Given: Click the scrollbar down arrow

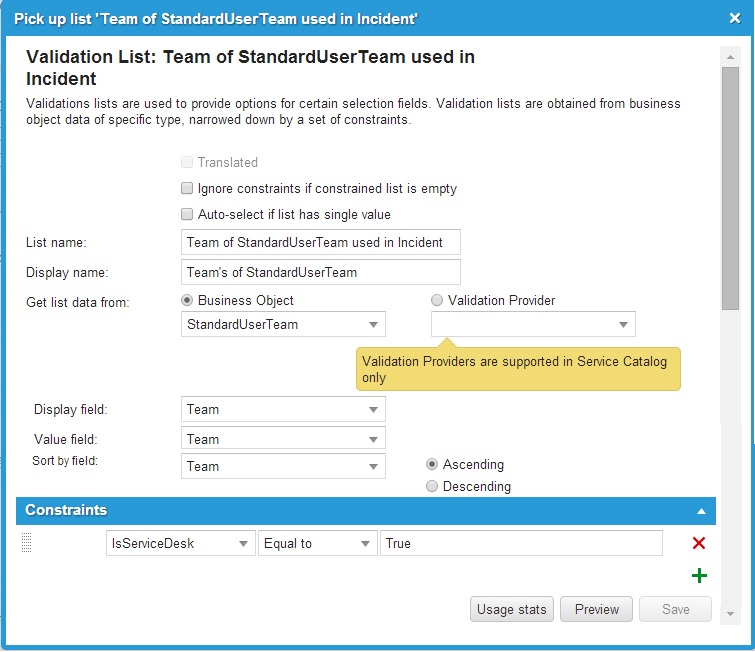Looking at the screenshot, I should tap(730, 613).
